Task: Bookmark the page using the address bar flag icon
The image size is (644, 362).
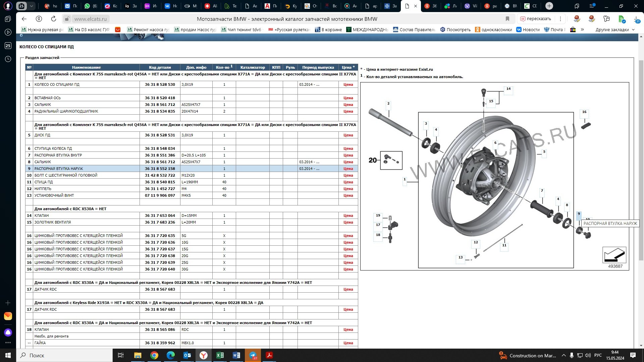Action: 507,19
